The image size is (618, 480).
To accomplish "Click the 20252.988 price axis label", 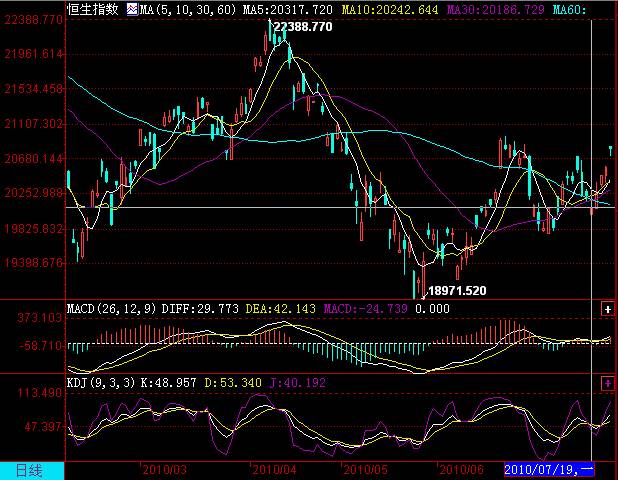I will (x=33, y=193).
